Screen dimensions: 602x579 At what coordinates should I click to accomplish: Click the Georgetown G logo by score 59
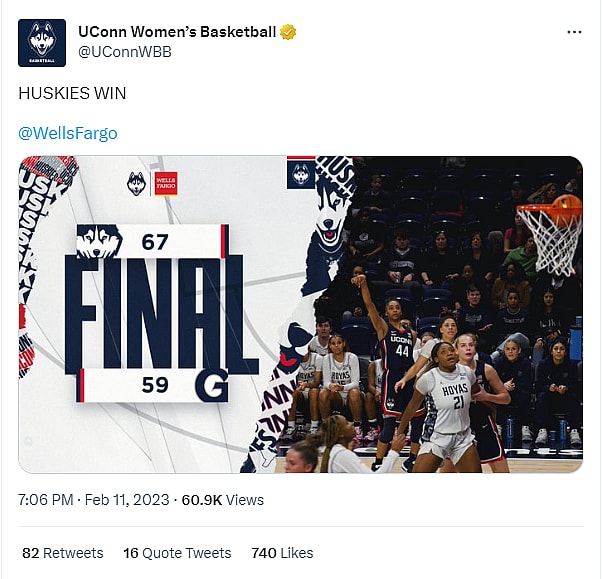pyautogui.click(x=212, y=385)
